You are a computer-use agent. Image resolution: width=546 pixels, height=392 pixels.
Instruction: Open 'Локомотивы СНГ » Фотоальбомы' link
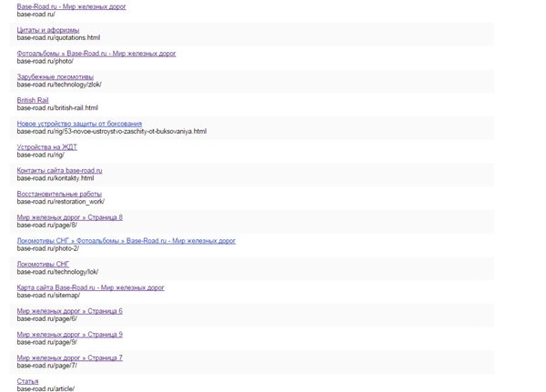126,240
